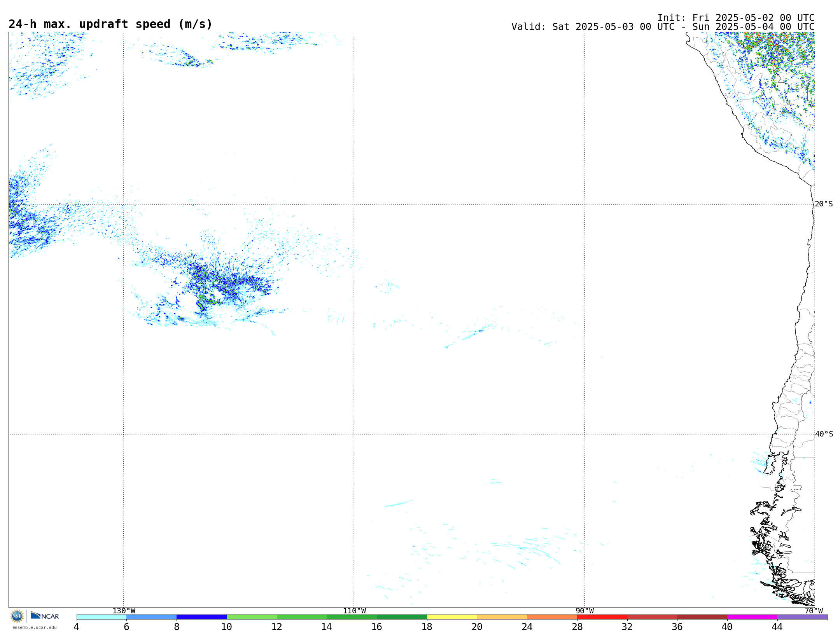840x632 pixels.
Task: Click the orange 24-28 colorbar segment
Action: pos(552,617)
